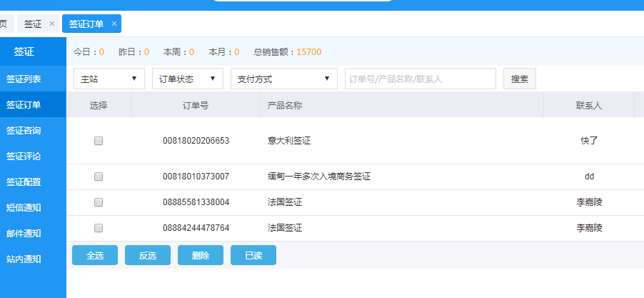
Task: Tick the checkbox for order 08885581338004
Action: (99, 202)
